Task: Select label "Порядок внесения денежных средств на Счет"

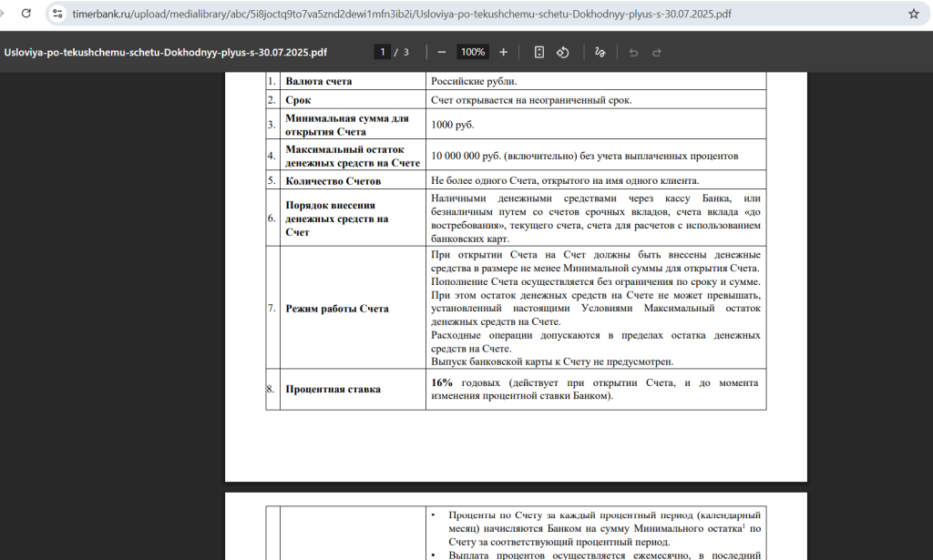Action: tap(337, 219)
